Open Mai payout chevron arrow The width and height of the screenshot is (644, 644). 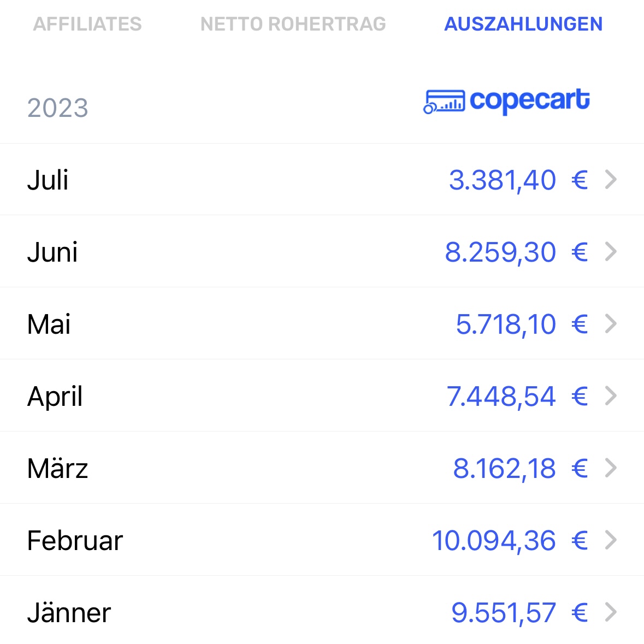point(611,324)
